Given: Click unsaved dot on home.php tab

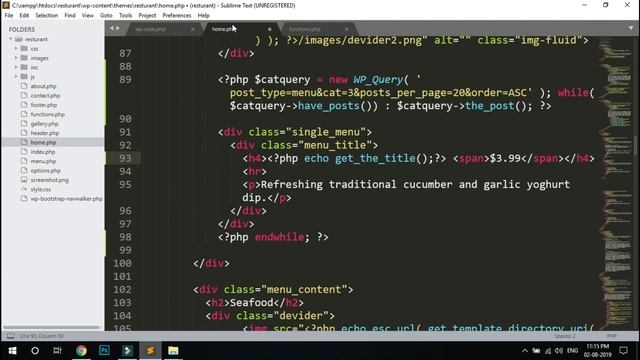Looking at the screenshot, I should pos(269,29).
